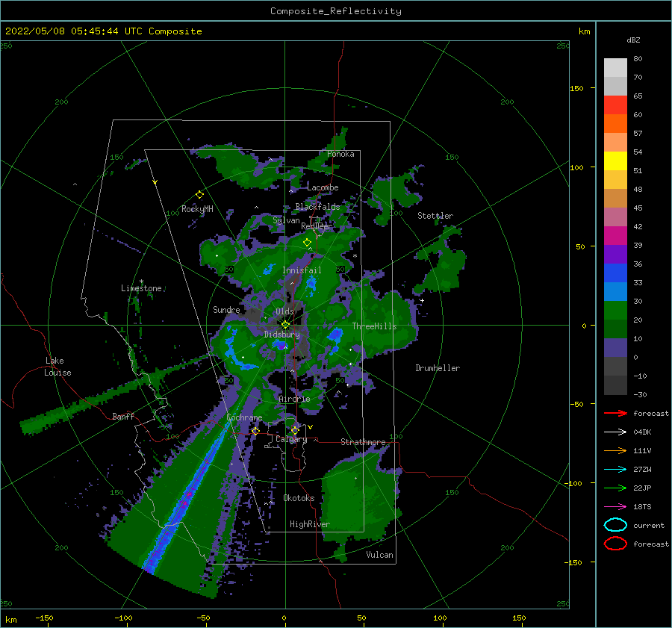Click the Calgary city label
This screenshot has height=628, width=672.
[291, 439]
